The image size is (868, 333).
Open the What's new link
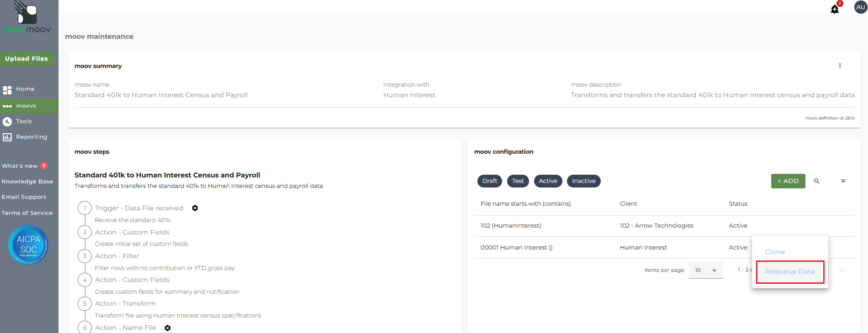click(x=20, y=166)
